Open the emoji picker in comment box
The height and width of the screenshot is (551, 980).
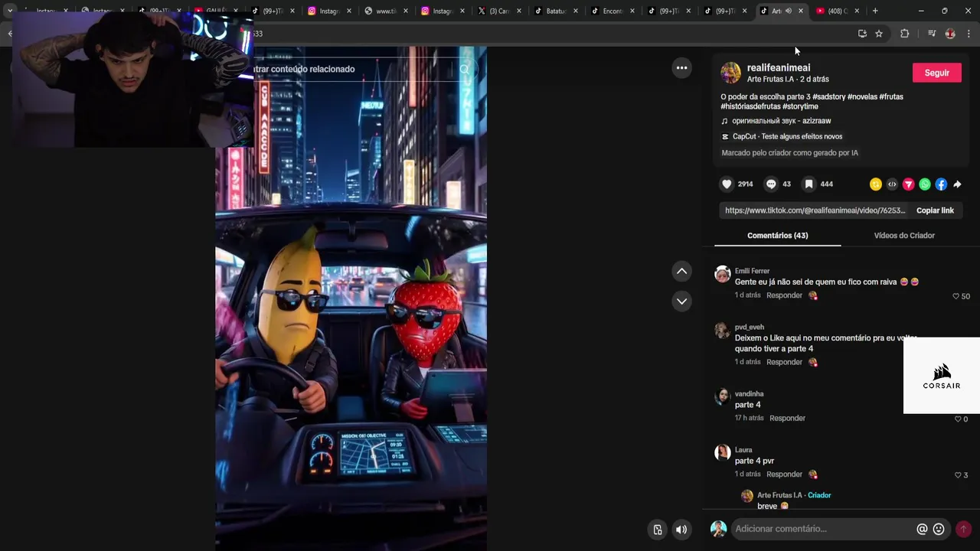[939, 529]
